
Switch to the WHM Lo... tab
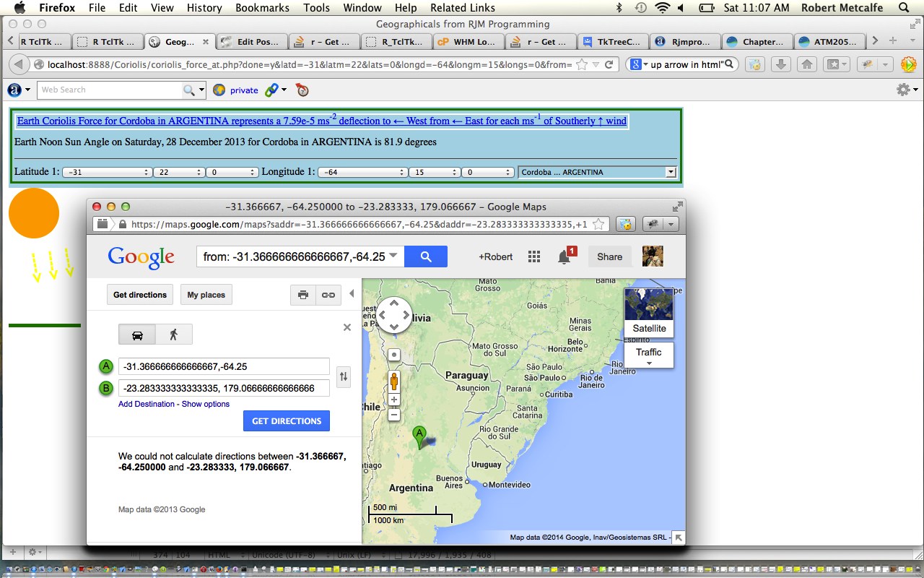tap(468, 41)
